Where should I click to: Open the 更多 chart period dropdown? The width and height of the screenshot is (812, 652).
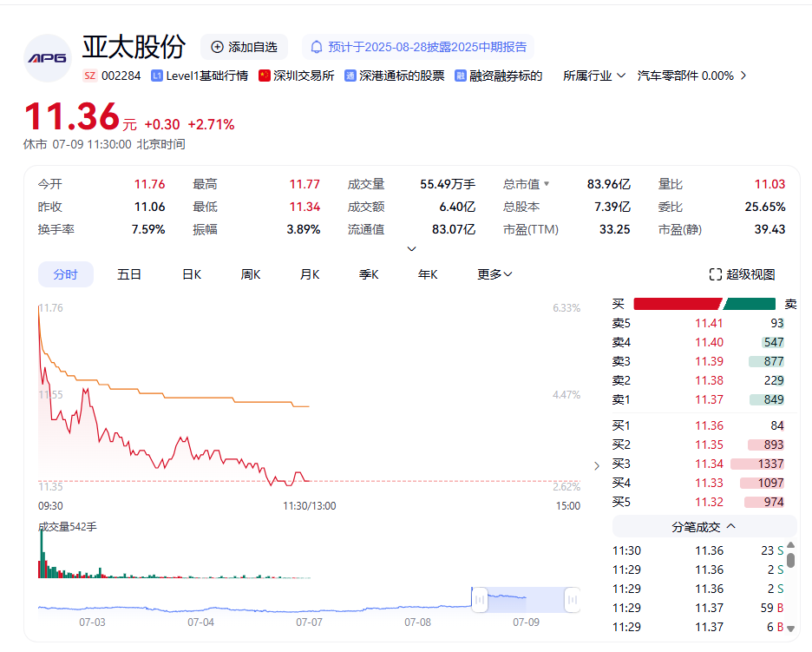click(494, 274)
